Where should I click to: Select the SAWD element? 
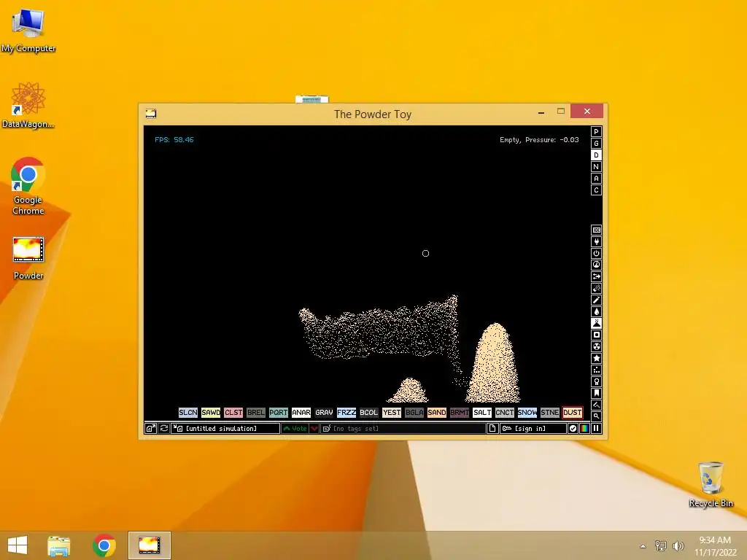(x=211, y=413)
